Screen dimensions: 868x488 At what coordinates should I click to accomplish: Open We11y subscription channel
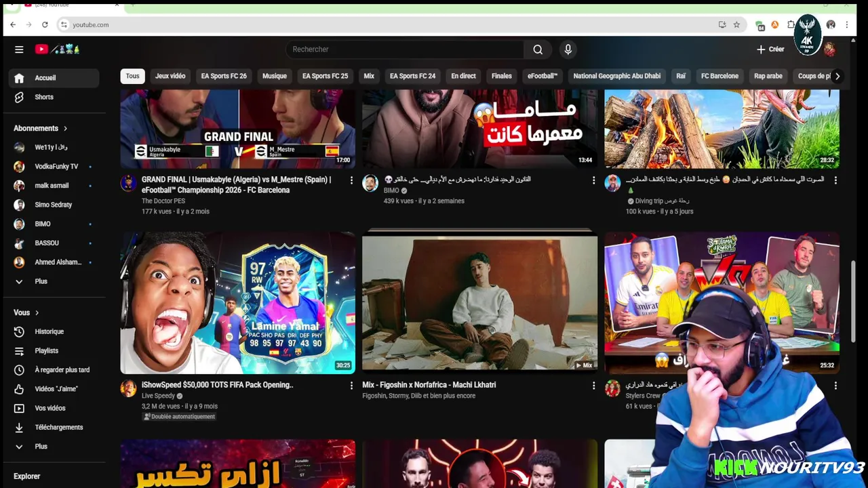pos(54,147)
